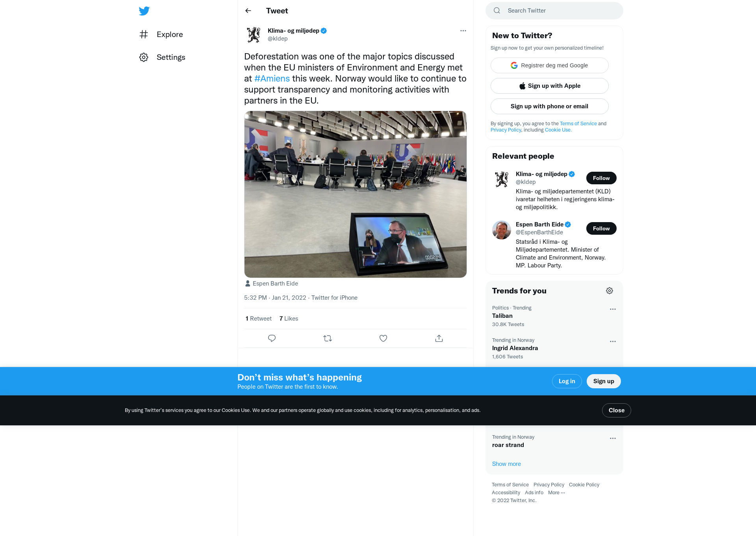
Task: Click the Search Twitter field
Action: pyautogui.click(x=554, y=11)
